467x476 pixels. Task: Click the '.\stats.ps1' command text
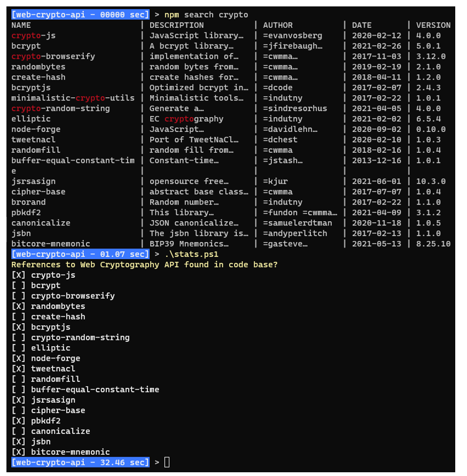click(x=191, y=254)
